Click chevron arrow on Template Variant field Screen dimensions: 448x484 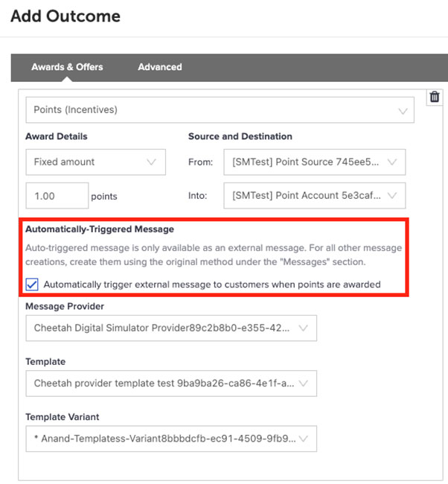(303, 439)
